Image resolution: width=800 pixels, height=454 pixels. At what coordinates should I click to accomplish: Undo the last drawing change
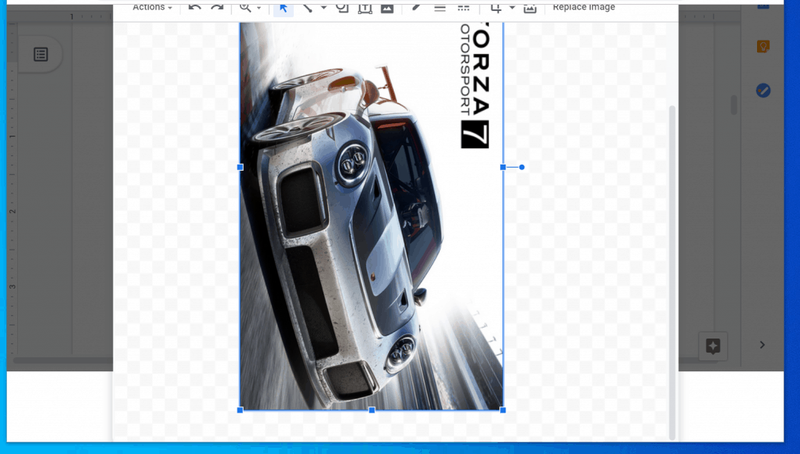click(194, 7)
